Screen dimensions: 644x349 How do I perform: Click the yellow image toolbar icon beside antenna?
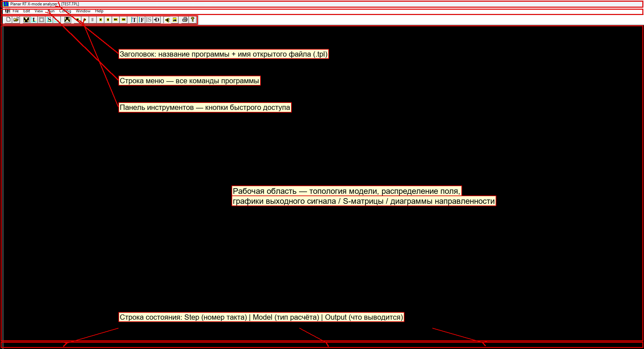click(x=175, y=20)
